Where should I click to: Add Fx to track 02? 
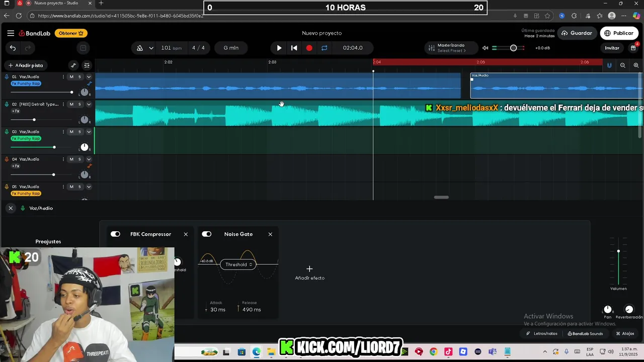click(x=16, y=111)
